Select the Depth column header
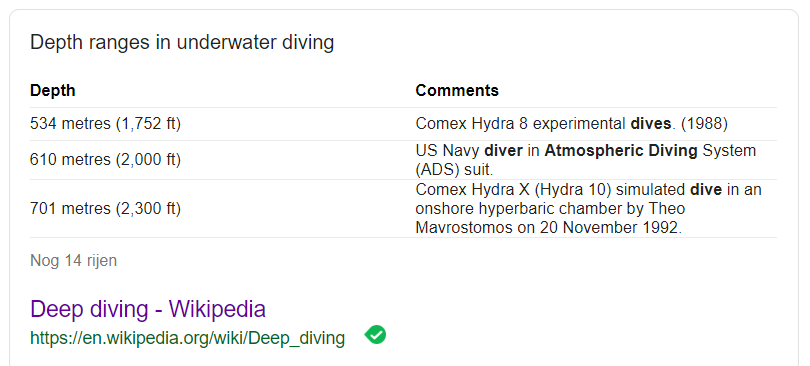This screenshot has width=810, height=366. coord(53,91)
